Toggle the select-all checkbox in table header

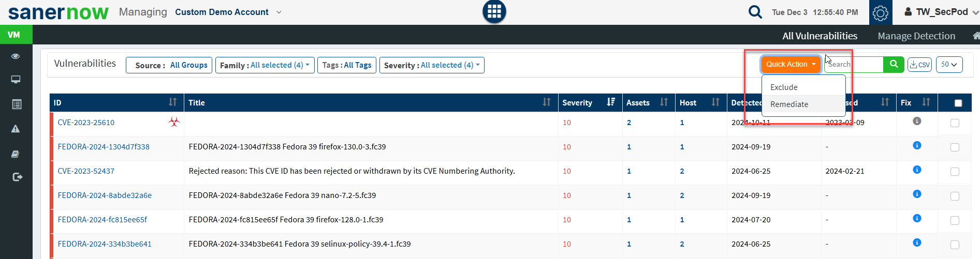tap(958, 103)
